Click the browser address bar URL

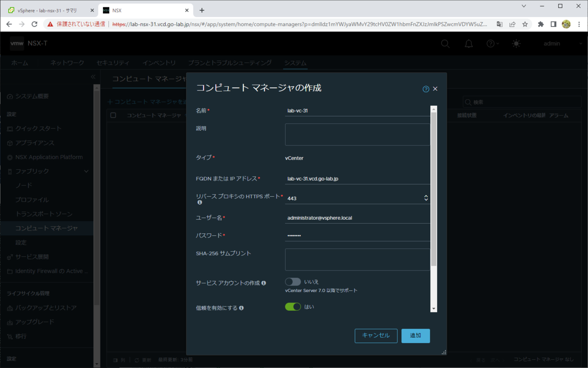click(x=300, y=24)
